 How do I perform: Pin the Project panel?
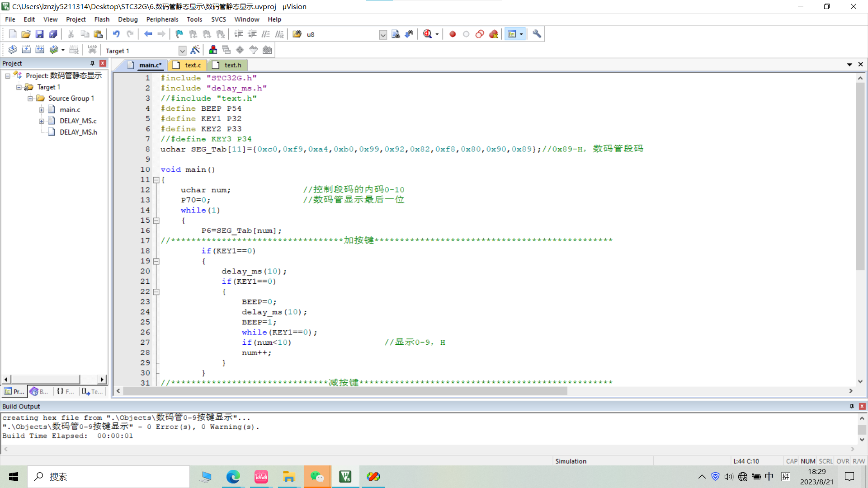[92, 63]
